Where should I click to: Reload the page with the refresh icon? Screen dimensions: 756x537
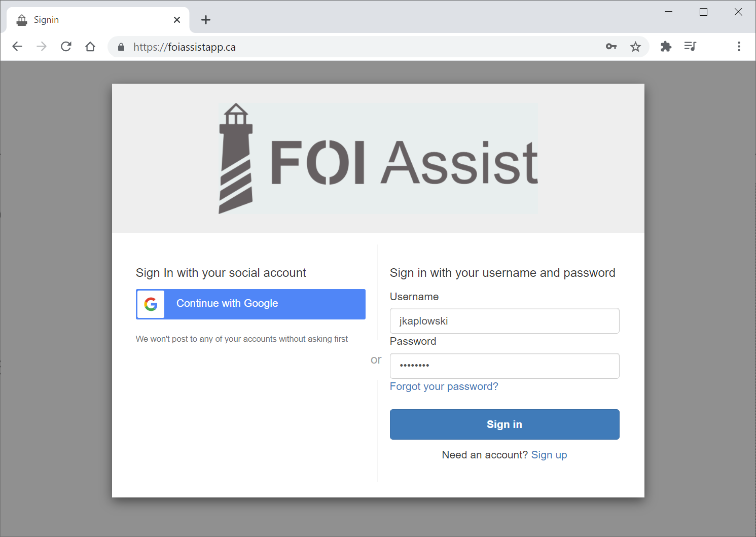point(66,47)
